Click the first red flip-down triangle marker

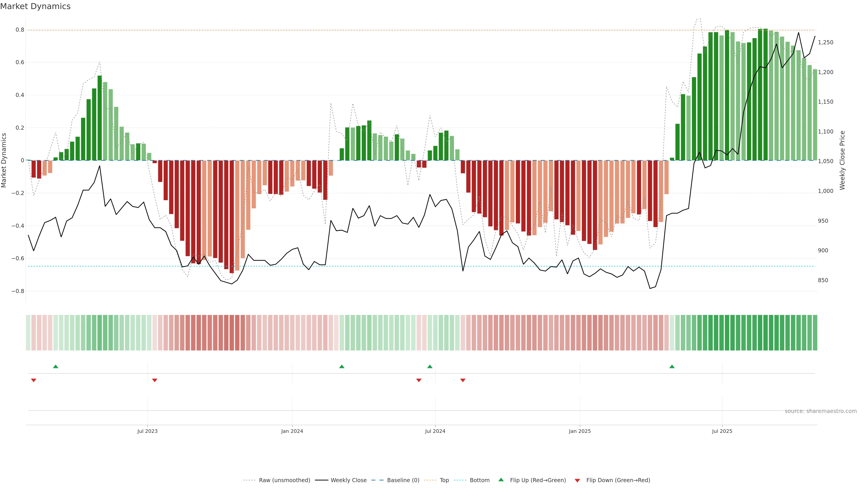[33, 380]
